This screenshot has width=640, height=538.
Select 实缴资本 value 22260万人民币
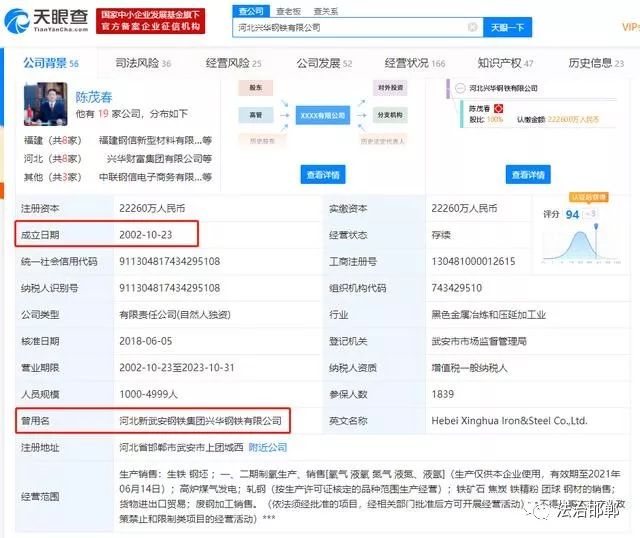tap(464, 208)
